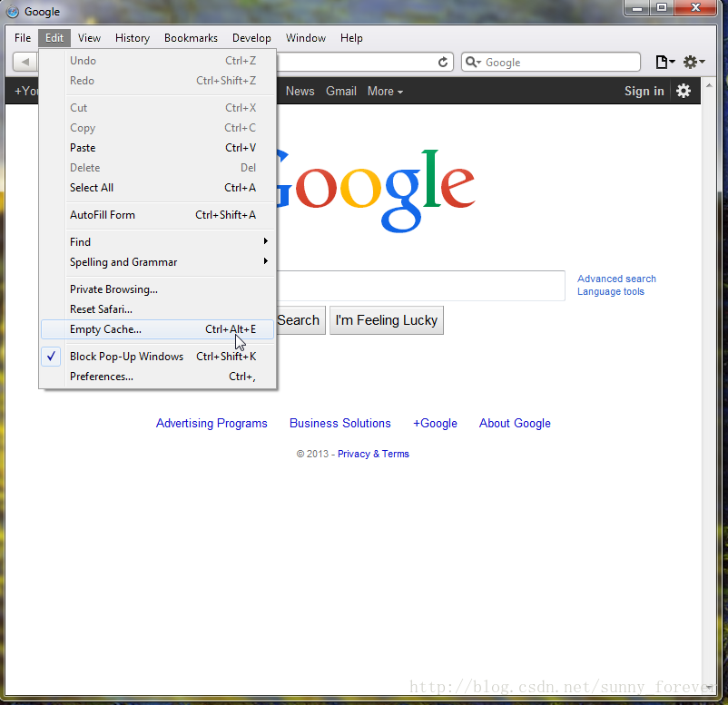Open Gmail from the Google bar
The height and width of the screenshot is (705, 728).
[x=340, y=91]
